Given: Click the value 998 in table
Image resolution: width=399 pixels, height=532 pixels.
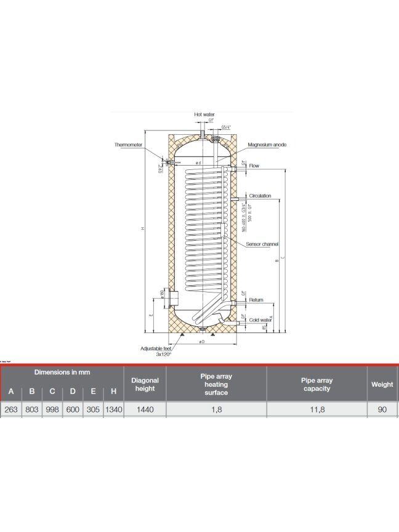Looking at the screenshot, I should pyautogui.click(x=52, y=409).
